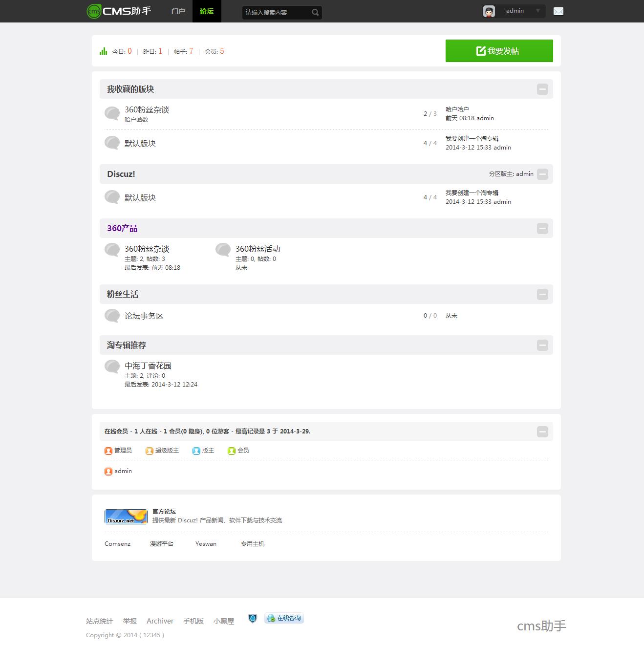644x647 pixels.
Task: Open 360粉丝杂谈 in favorites section
Action: coord(147,110)
